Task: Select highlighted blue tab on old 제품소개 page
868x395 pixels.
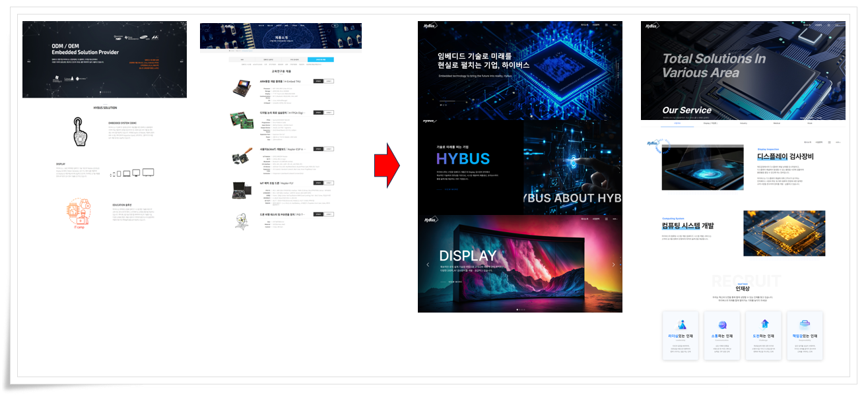Action: pos(321,59)
